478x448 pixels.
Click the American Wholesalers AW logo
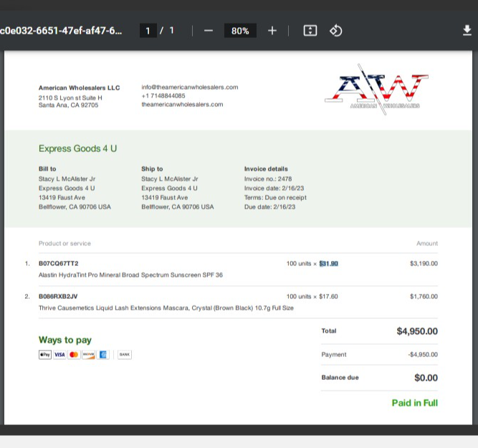(377, 90)
